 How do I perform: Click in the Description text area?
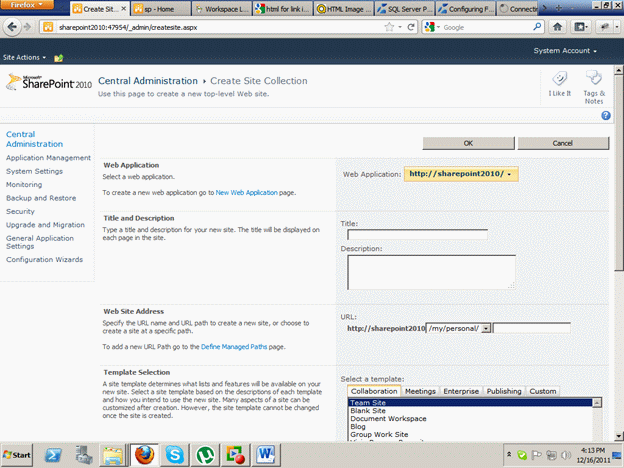pyautogui.click(x=431, y=272)
